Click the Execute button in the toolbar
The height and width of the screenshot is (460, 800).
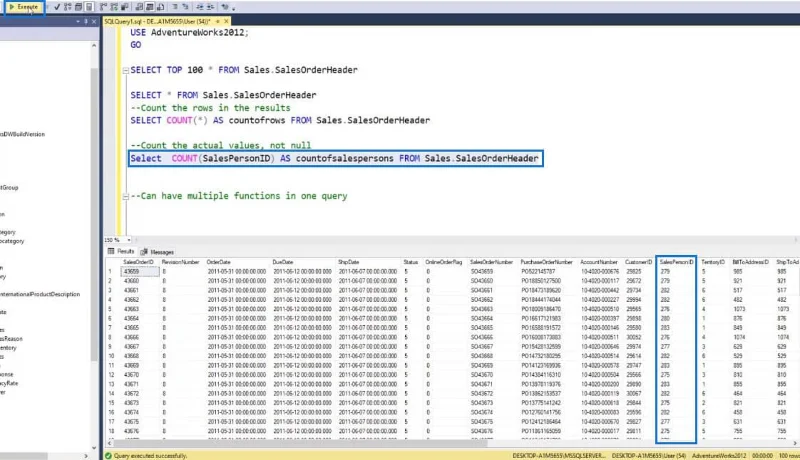24,7
